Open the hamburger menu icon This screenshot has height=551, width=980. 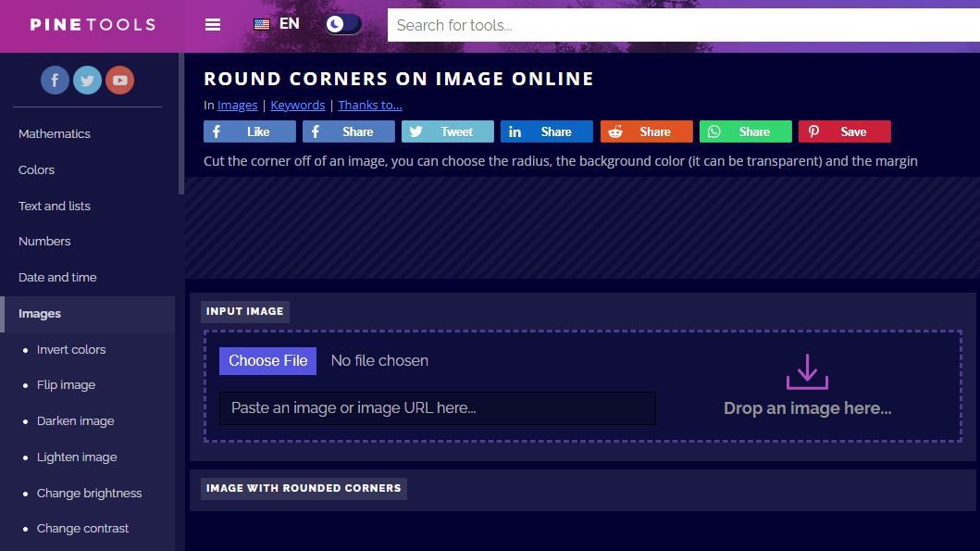tap(213, 25)
